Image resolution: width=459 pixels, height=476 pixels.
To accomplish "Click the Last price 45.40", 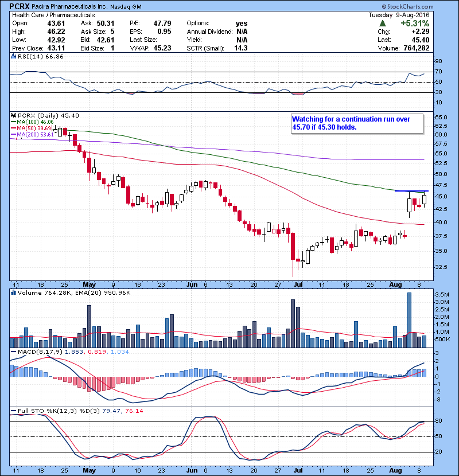I will click(x=421, y=40).
